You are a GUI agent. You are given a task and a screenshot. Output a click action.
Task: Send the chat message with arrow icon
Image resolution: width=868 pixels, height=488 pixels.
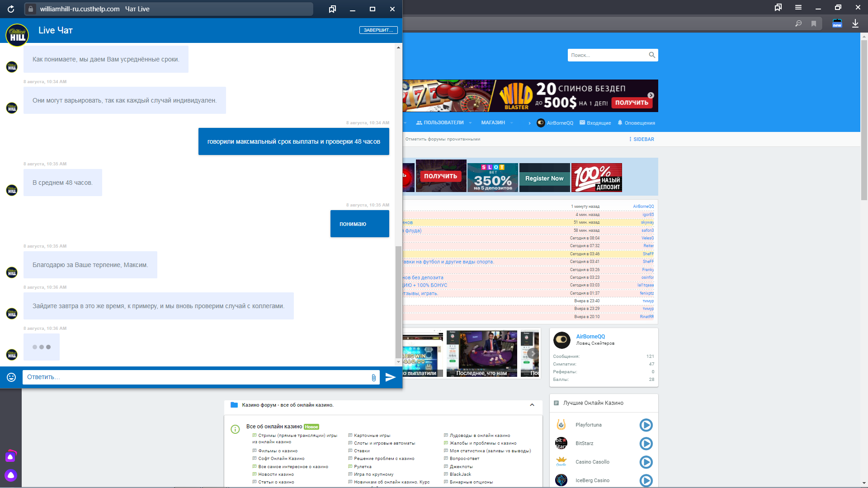(x=390, y=377)
